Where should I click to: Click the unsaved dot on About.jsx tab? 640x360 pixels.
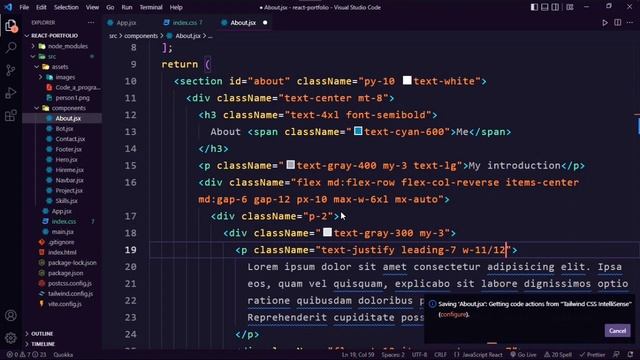pos(265,22)
